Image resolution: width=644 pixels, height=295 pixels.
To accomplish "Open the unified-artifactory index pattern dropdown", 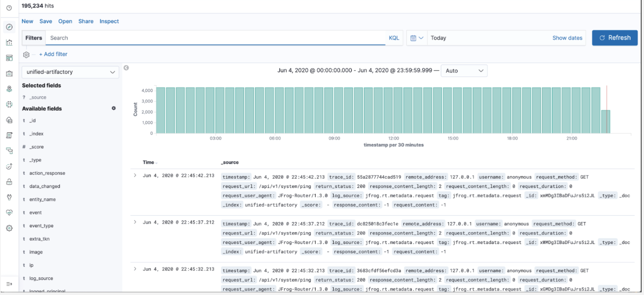I will point(70,72).
